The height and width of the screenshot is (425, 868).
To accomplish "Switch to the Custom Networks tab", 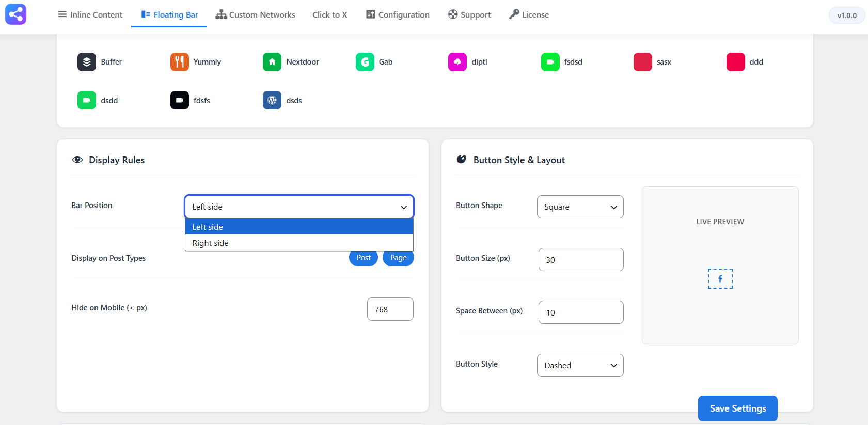I will coord(256,14).
